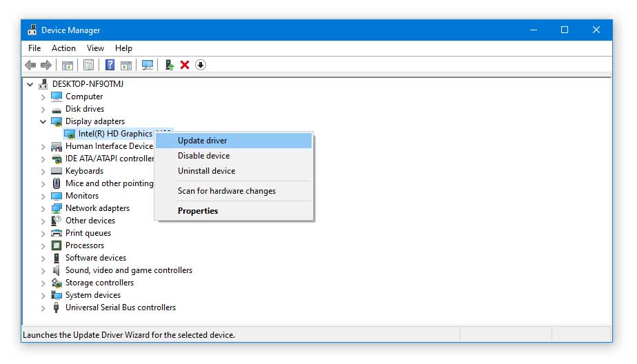The height and width of the screenshot is (364, 637).
Task: Click the Forward arrow in the toolbar
Action: click(46, 65)
